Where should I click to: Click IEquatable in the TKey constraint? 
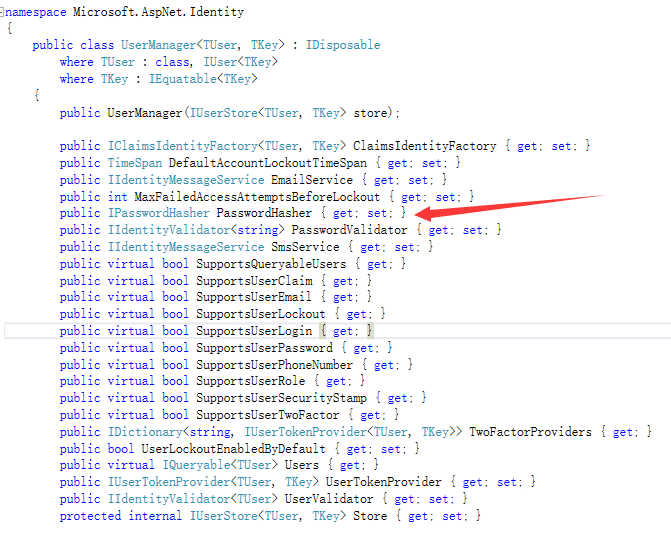(183, 79)
